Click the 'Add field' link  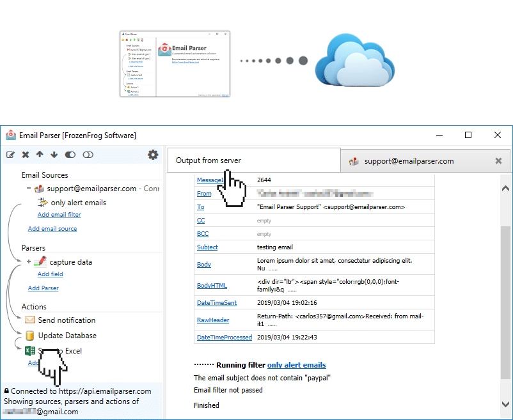click(50, 274)
